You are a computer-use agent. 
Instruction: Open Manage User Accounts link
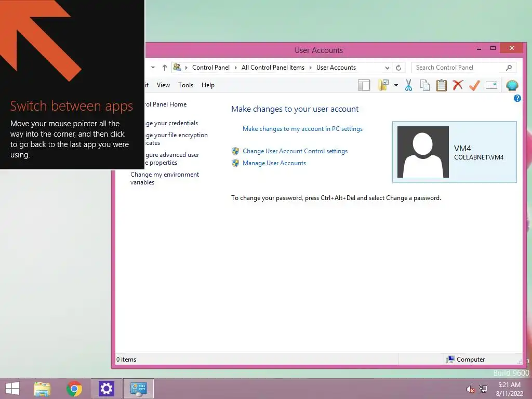click(274, 163)
